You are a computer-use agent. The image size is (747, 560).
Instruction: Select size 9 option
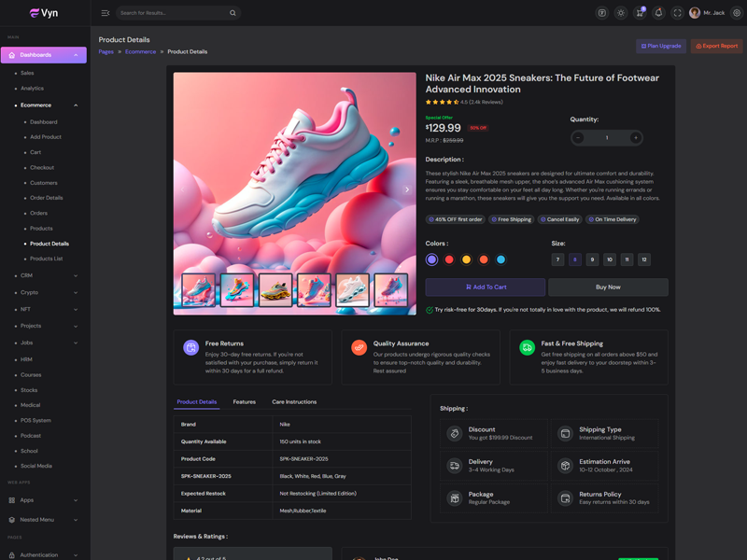click(x=592, y=259)
